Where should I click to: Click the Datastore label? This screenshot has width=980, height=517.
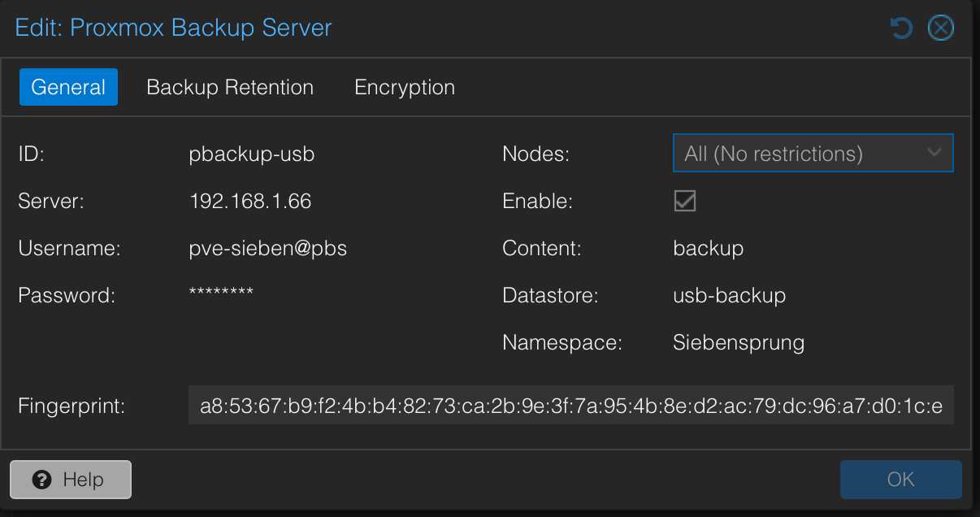point(550,295)
